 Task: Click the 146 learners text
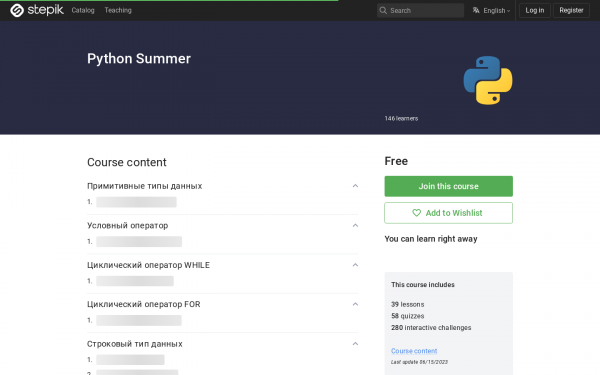pyautogui.click(x=401, y=119)
